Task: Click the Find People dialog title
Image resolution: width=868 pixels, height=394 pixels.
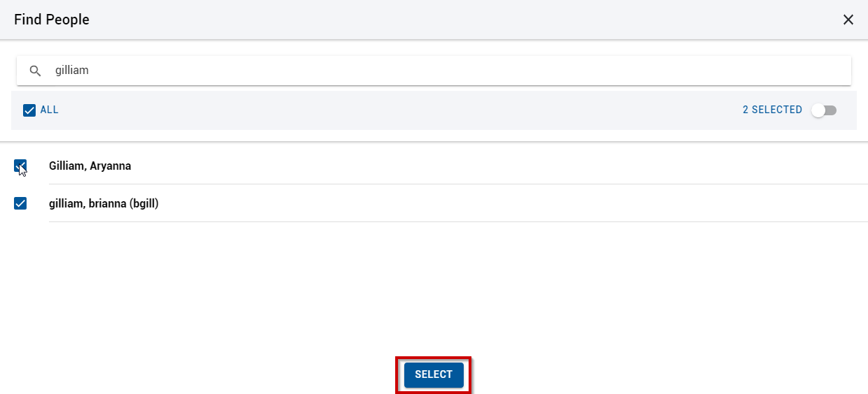Action: click(52, 20)
